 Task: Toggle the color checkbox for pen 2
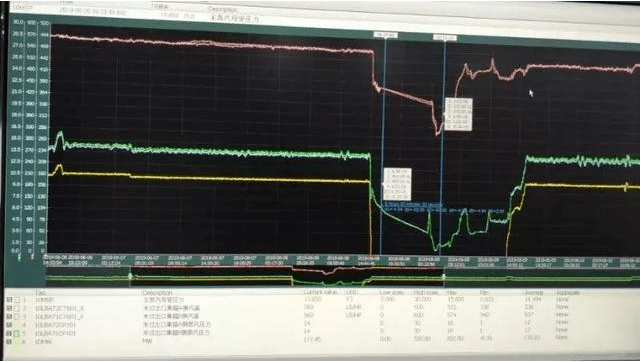click(x=17, y=308)
